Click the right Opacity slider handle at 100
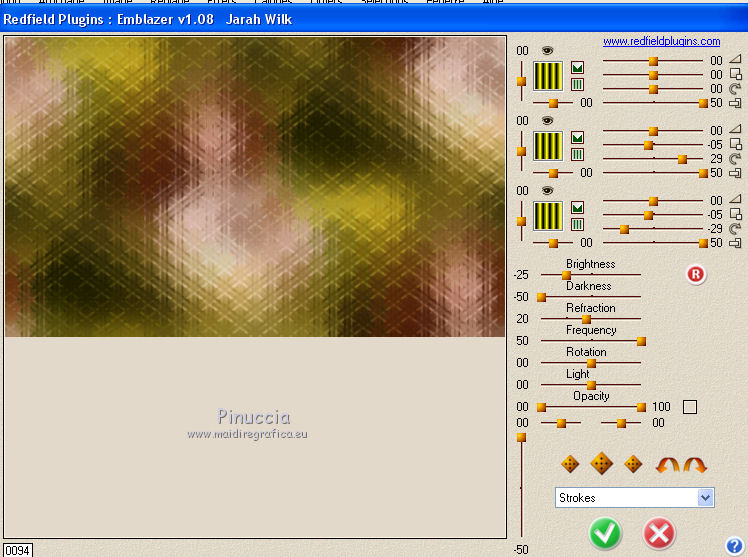Screen dimensions: 748x557 point(642,407)
